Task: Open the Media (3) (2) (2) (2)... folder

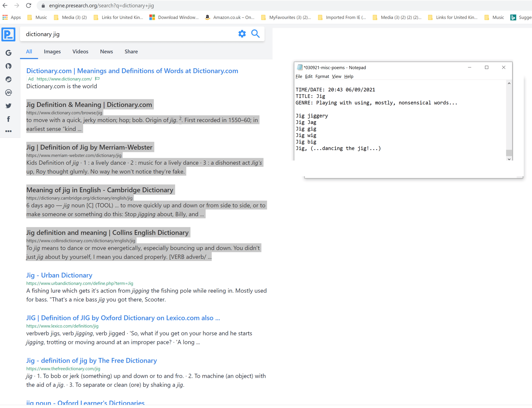Action: click(397, 17)
